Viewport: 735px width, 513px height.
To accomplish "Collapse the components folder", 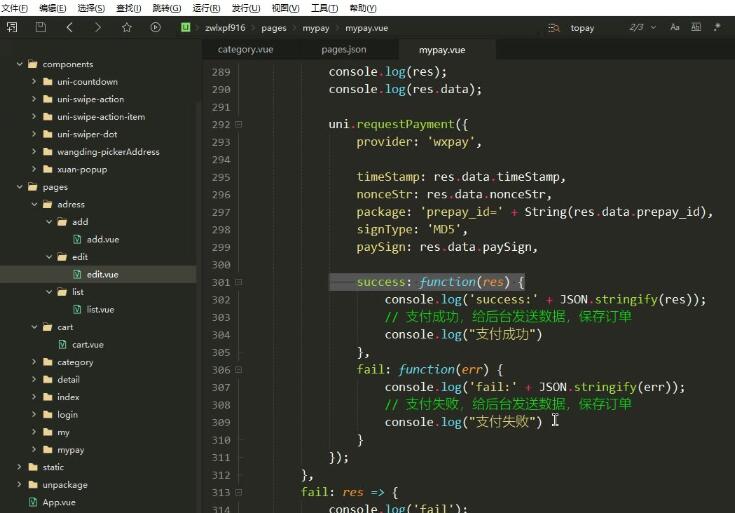I will (x=19, y=64).
